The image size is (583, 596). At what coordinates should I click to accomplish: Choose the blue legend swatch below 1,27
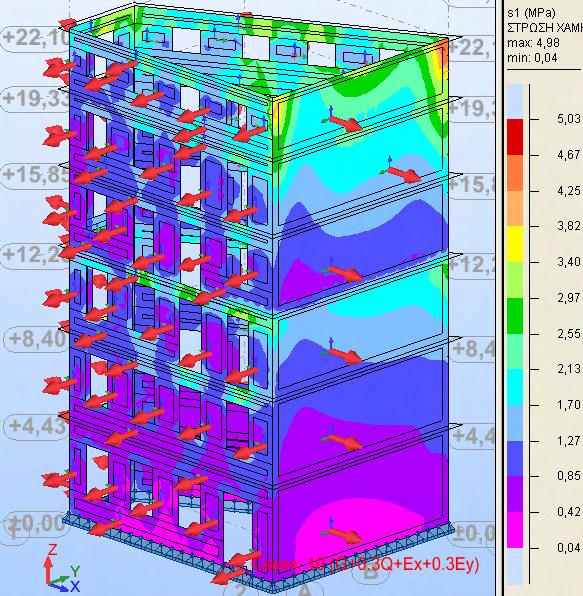pos(515,459)
